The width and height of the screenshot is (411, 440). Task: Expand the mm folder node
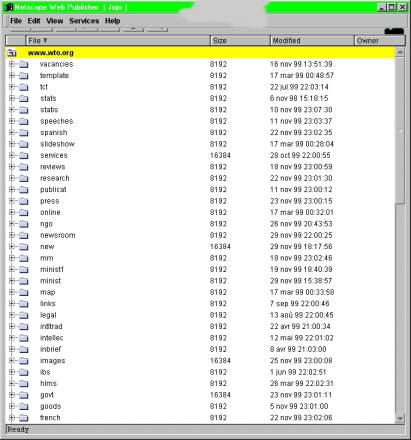click(x=12, y=258)
